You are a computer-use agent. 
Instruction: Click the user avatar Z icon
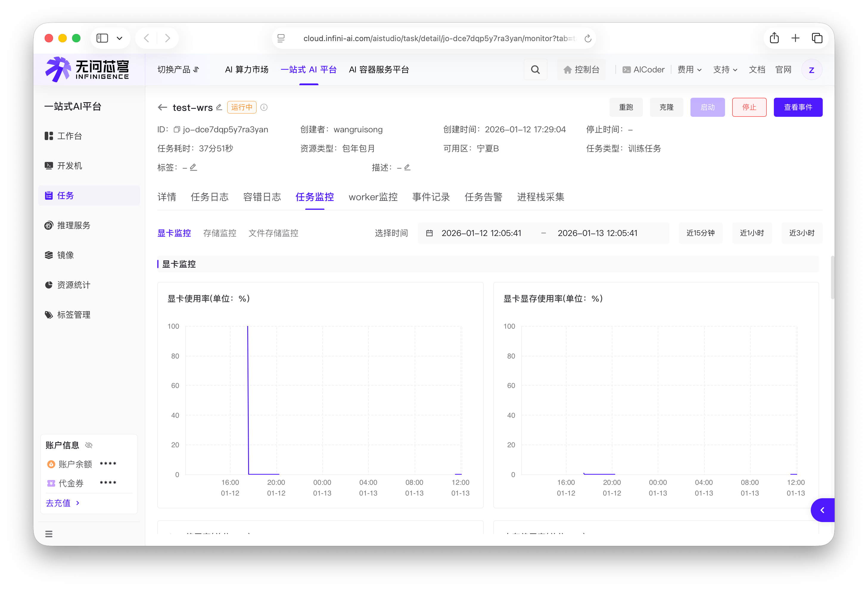811,69
